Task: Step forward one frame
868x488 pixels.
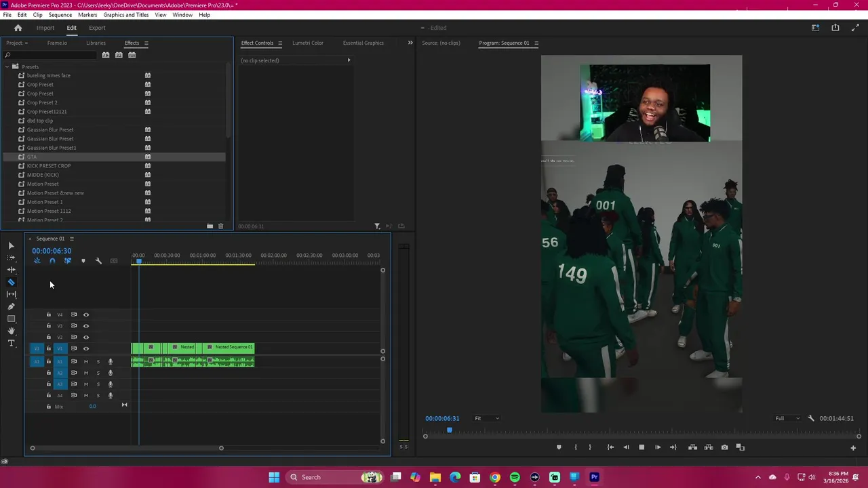Action: pos(658,447)
